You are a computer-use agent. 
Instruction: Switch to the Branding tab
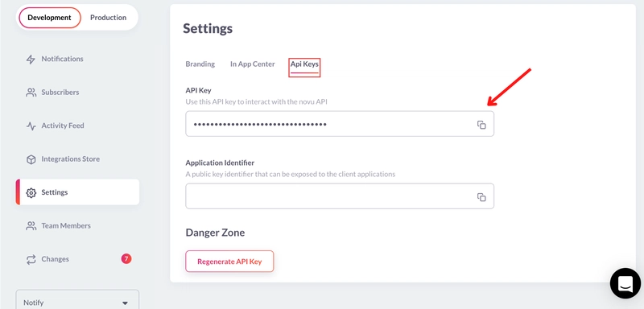(200, 64)
